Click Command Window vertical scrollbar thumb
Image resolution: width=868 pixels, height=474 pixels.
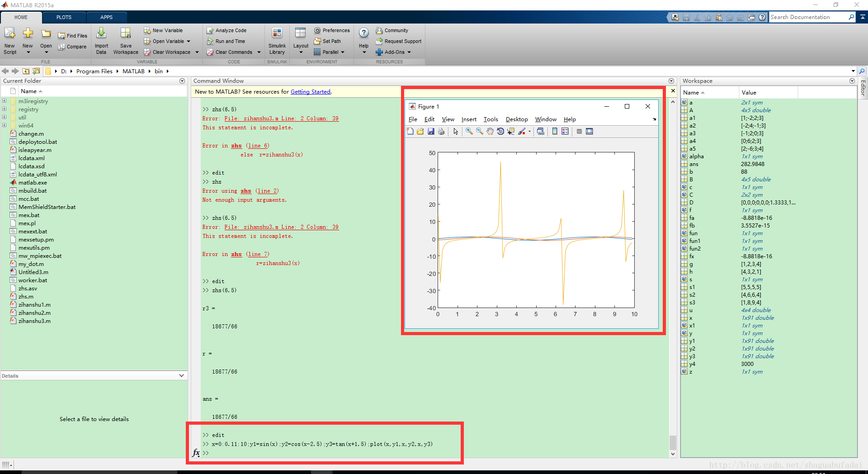tap(673, 442)
